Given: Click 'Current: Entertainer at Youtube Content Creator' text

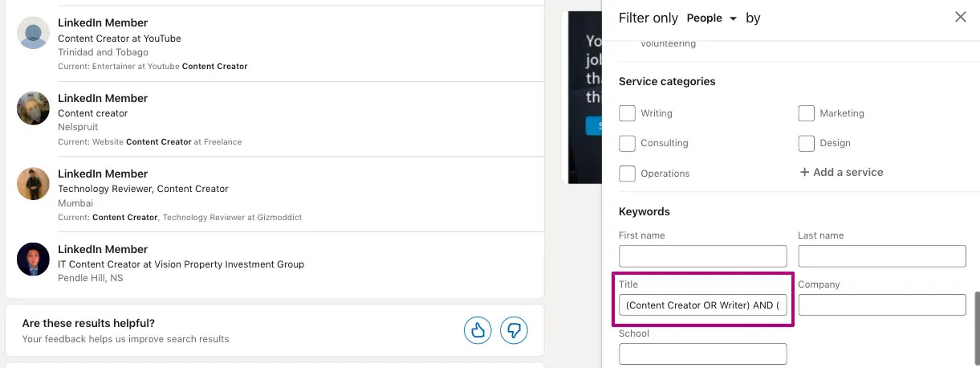Looking at the screenshot, I should click(x=152, y=66).
